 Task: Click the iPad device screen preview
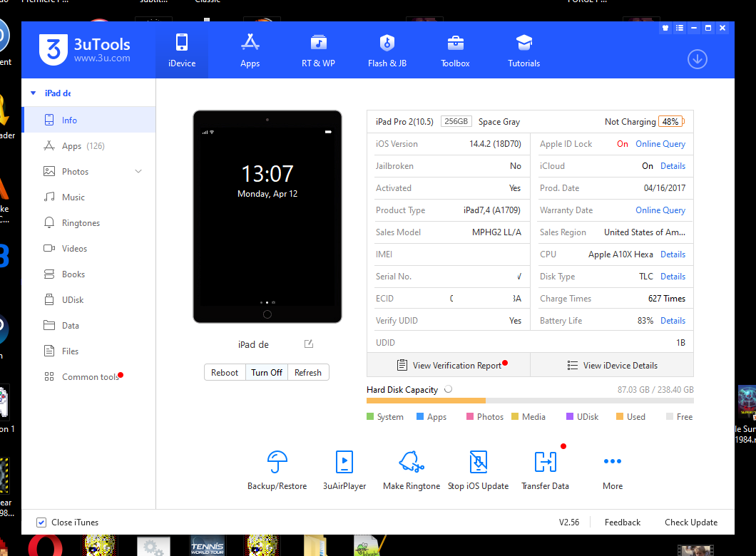[267, 216]
